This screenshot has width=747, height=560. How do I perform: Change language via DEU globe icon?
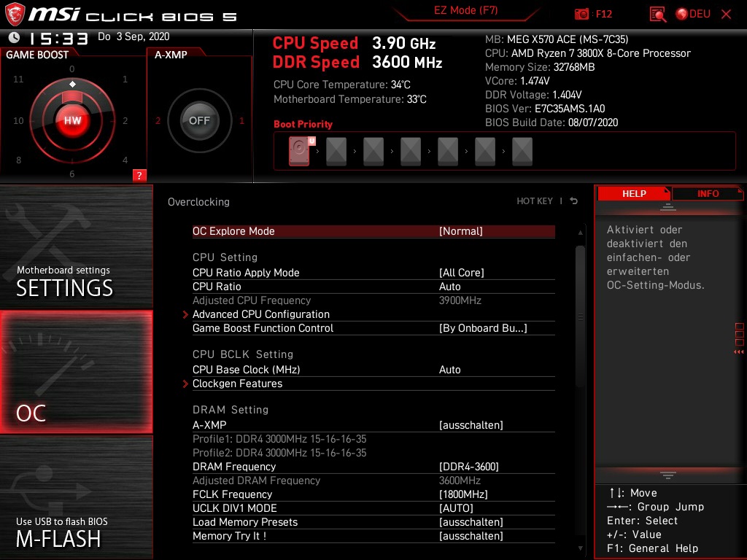click(x=693, y=14)
